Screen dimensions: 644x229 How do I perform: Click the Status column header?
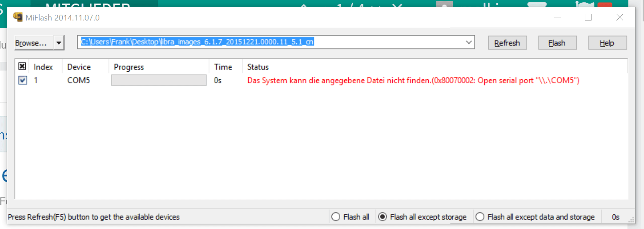click(258, 67)
